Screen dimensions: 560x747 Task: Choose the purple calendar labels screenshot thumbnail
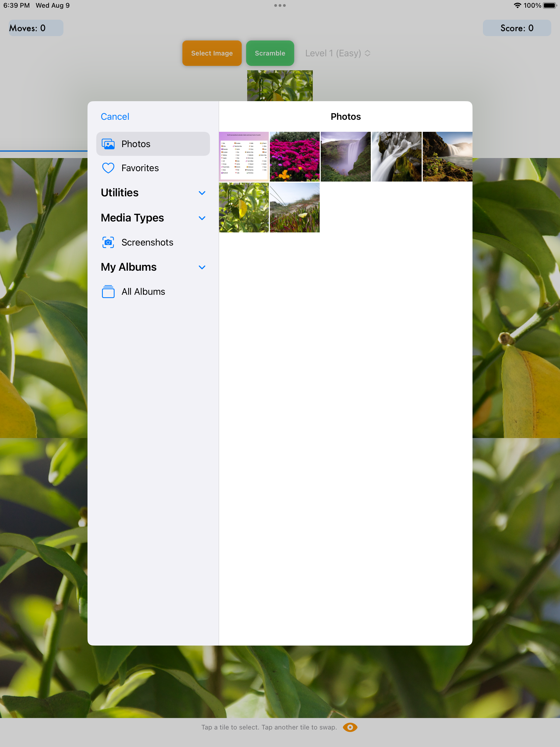pos(244,157)
